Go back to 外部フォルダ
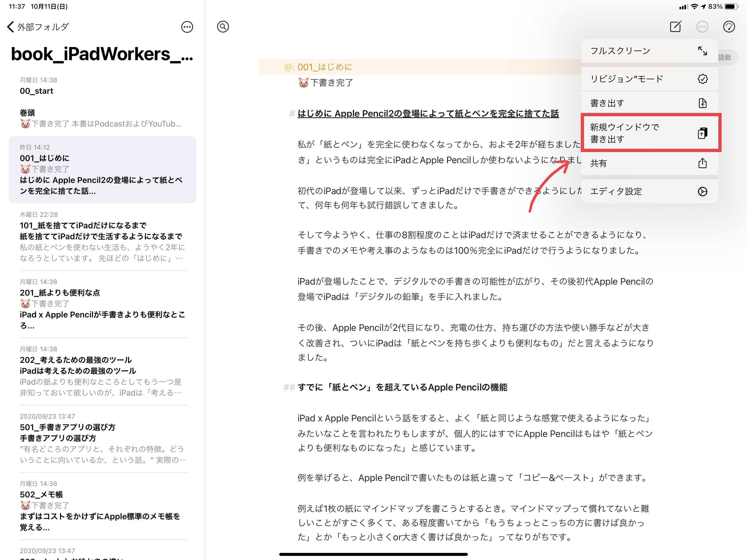The image size is (747, 560). [x=38, y=27]
